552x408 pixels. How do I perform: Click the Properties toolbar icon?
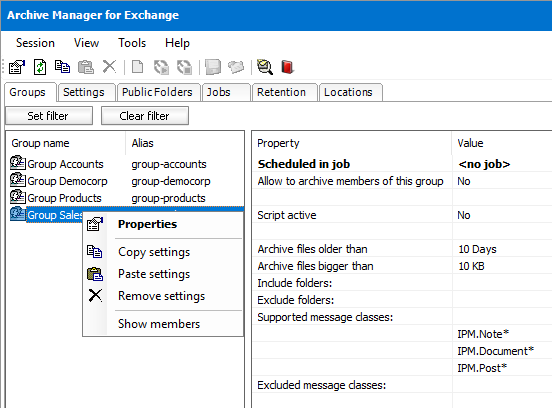tap(17, 67)
